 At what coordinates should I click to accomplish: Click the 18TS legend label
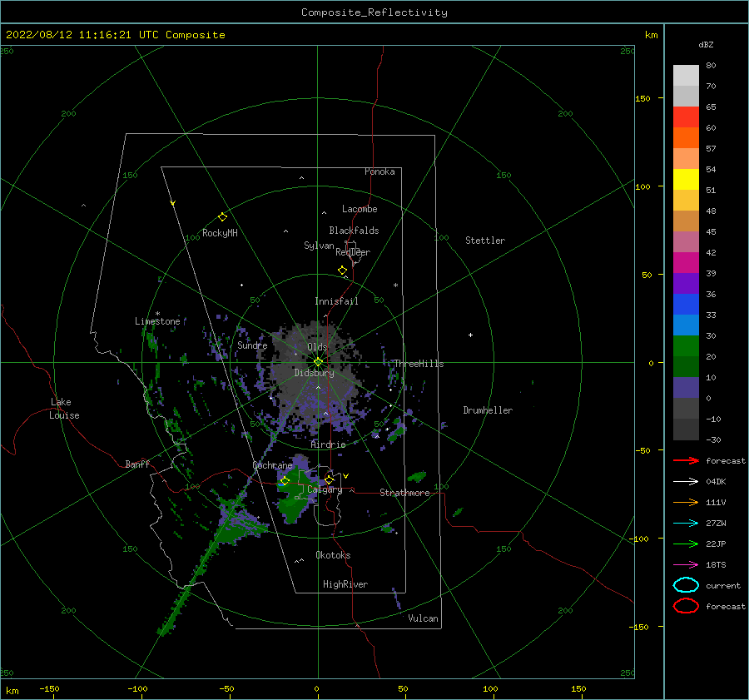pyautogui.click(x=716, y=565)
